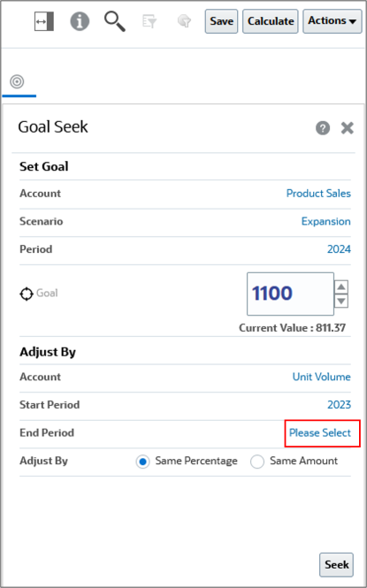This screenshot has width=367, height=588.
Task: Run Goal Seek with the Seek button
Action: (336, 564)
